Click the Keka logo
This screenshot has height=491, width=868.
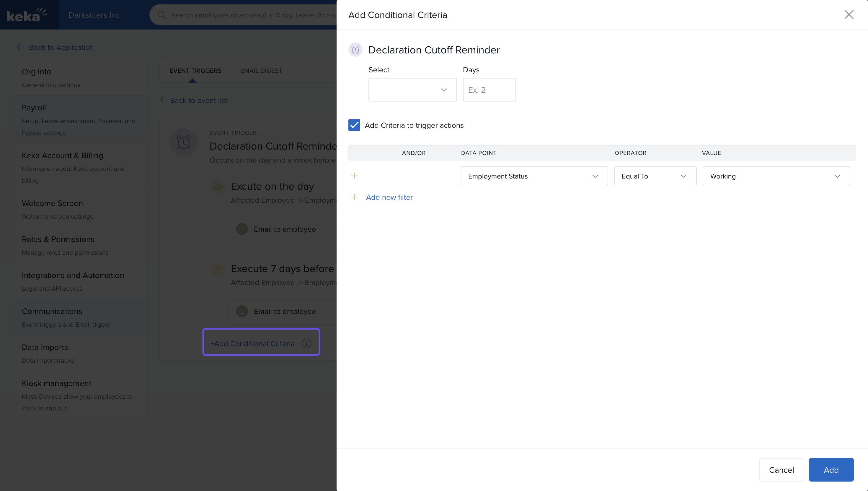(27, 15)
